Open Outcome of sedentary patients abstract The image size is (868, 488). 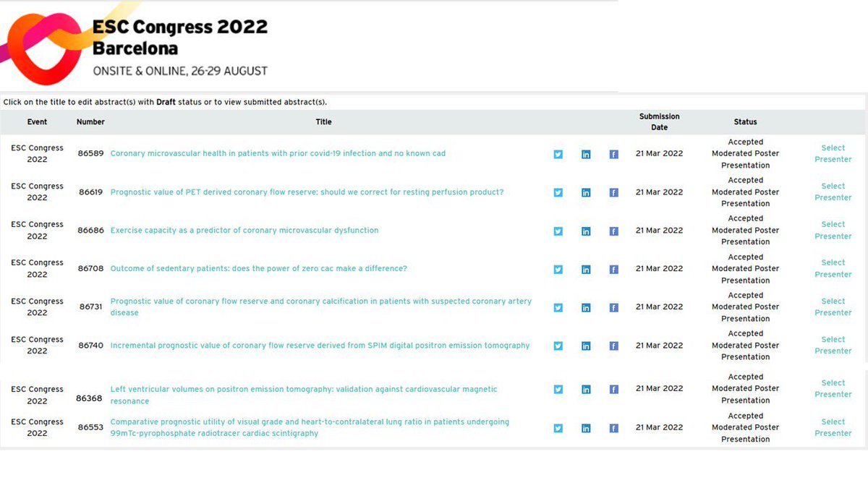[258, 269]
